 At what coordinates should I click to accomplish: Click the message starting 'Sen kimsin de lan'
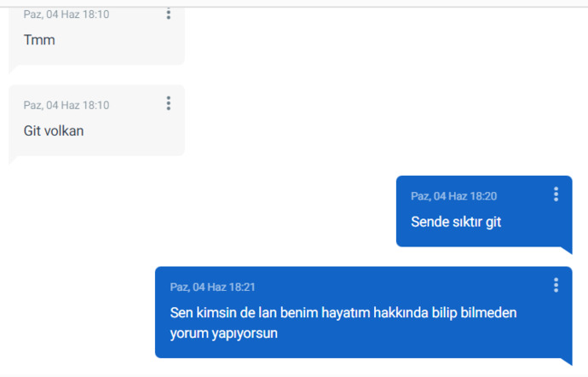(343, 323)
